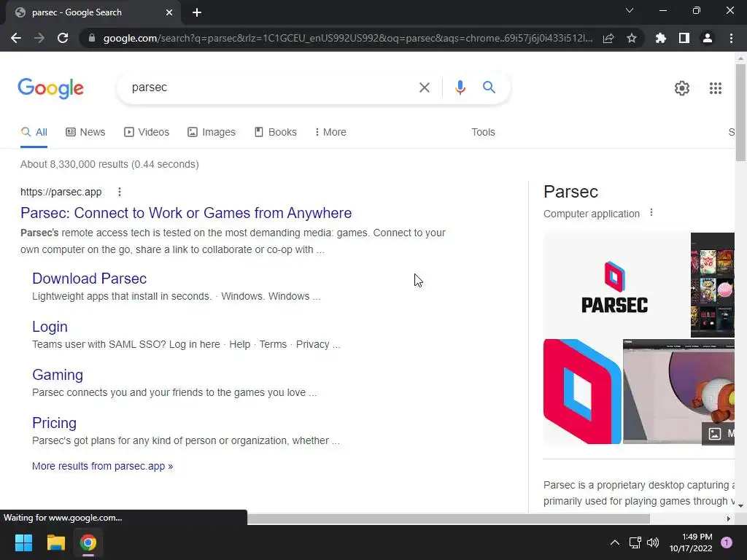747x560 pixels.
Task: Open File Explorer from the taskbar
Action: [55, 542]
